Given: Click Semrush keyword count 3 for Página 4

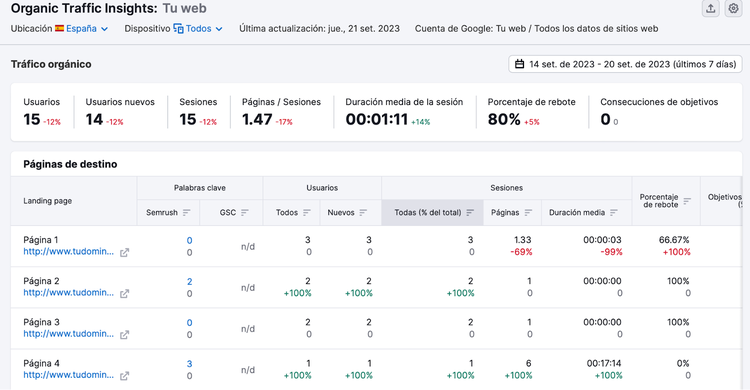Looking at the screenshot, I should [x=189, y=364].
